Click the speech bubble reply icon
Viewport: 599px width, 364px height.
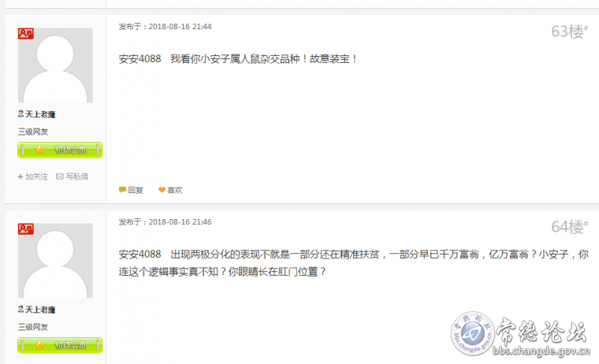(122, 189)
